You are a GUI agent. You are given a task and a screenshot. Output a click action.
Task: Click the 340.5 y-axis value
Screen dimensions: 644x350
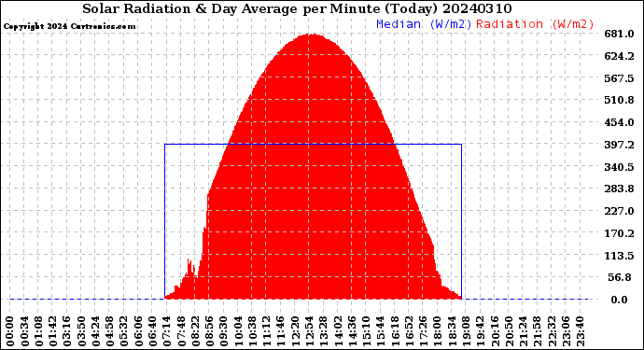619,167
